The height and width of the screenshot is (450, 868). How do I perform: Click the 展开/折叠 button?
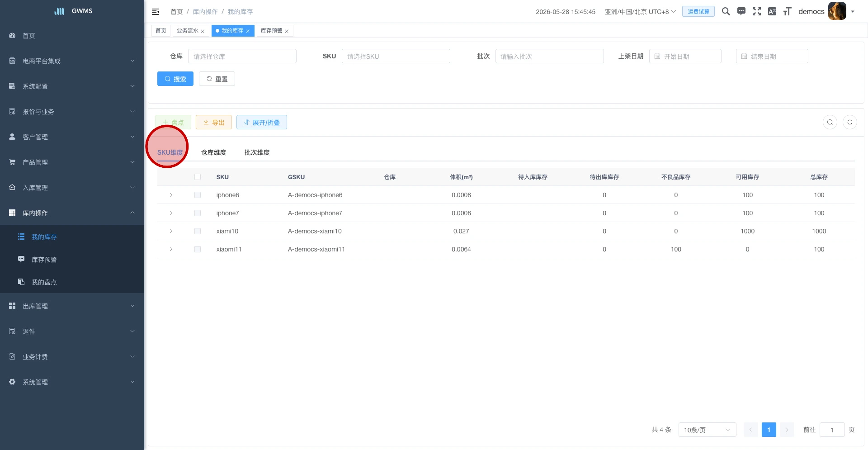(262, 122)
